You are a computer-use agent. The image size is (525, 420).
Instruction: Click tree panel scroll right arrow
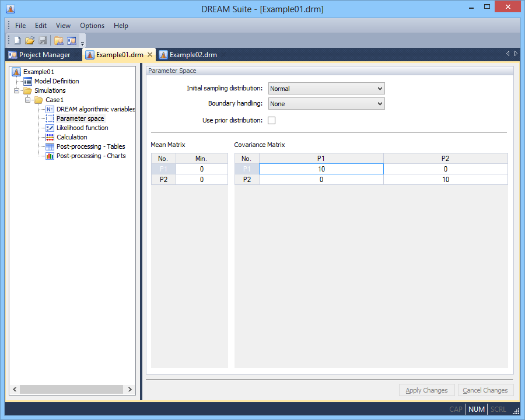[x=130, y=390]
